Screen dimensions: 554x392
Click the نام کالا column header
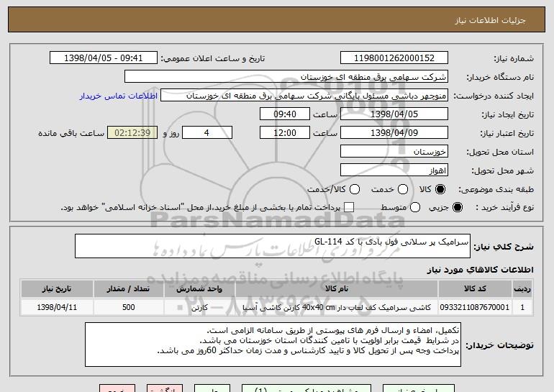(337, 289)
